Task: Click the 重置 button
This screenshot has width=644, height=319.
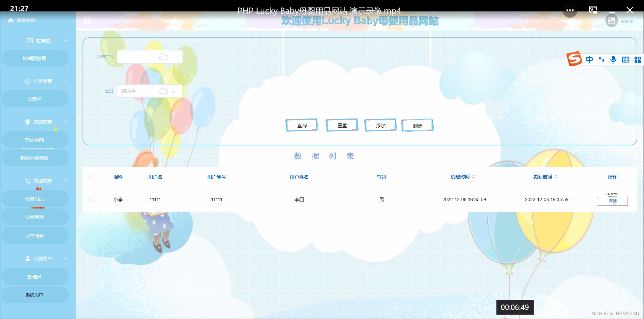Action: pos(342,125)
